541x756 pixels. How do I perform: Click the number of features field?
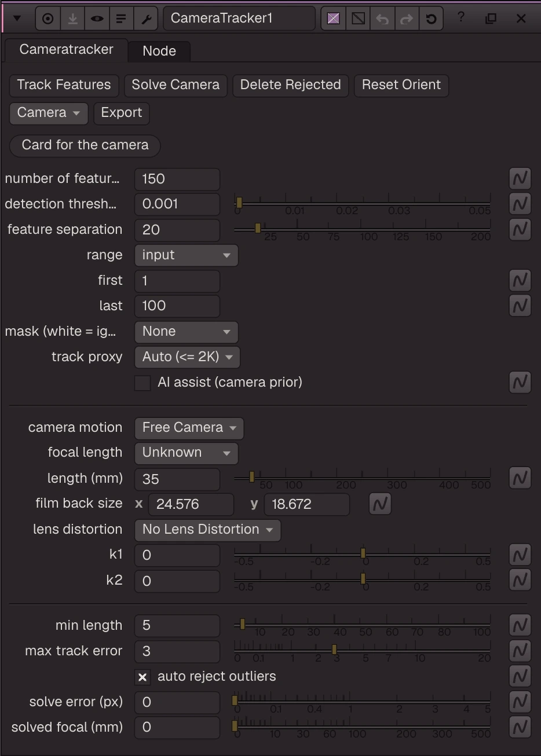(177, 179)
